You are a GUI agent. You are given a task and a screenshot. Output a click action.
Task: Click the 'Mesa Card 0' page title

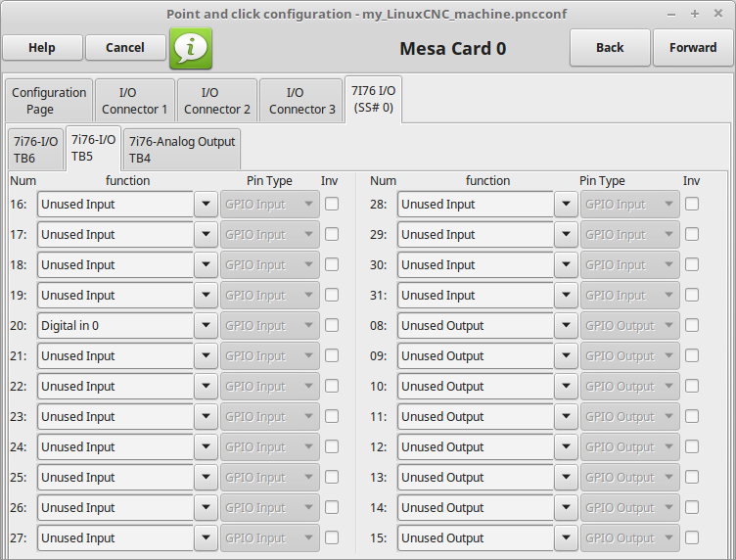pyautogui.click(x=452, y=48)
